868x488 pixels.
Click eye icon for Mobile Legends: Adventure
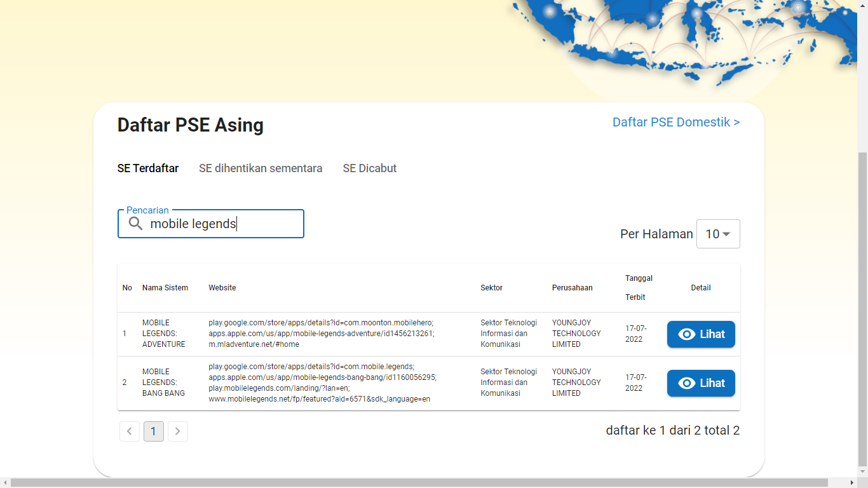click(687, 334)
